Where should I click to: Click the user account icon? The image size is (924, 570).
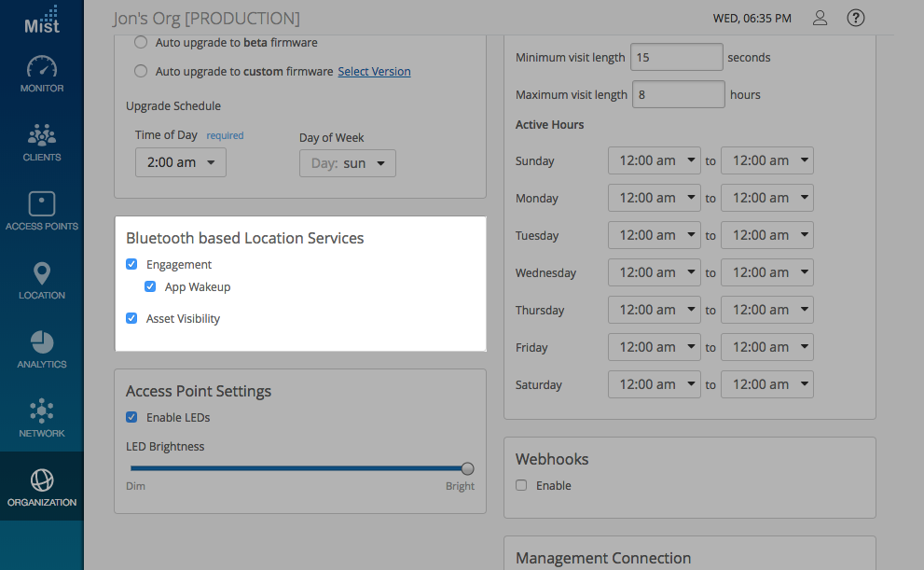pyautogui.click(x=820, y=18)
